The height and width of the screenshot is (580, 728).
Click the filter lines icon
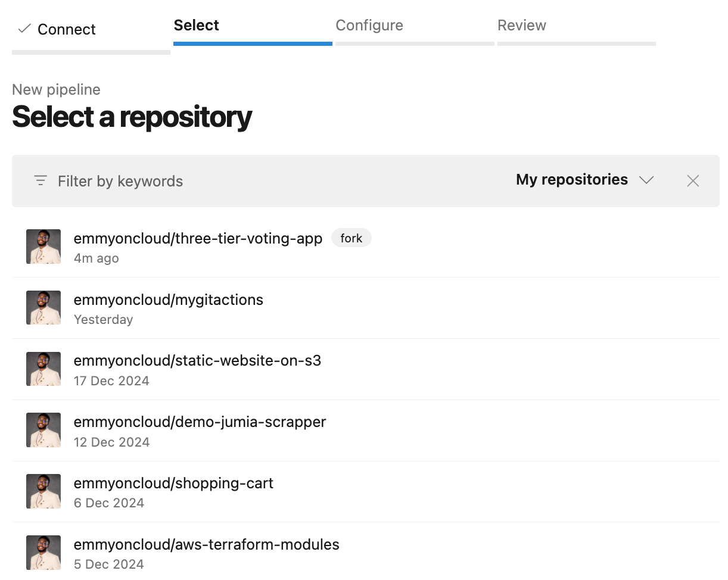(41, 180)
